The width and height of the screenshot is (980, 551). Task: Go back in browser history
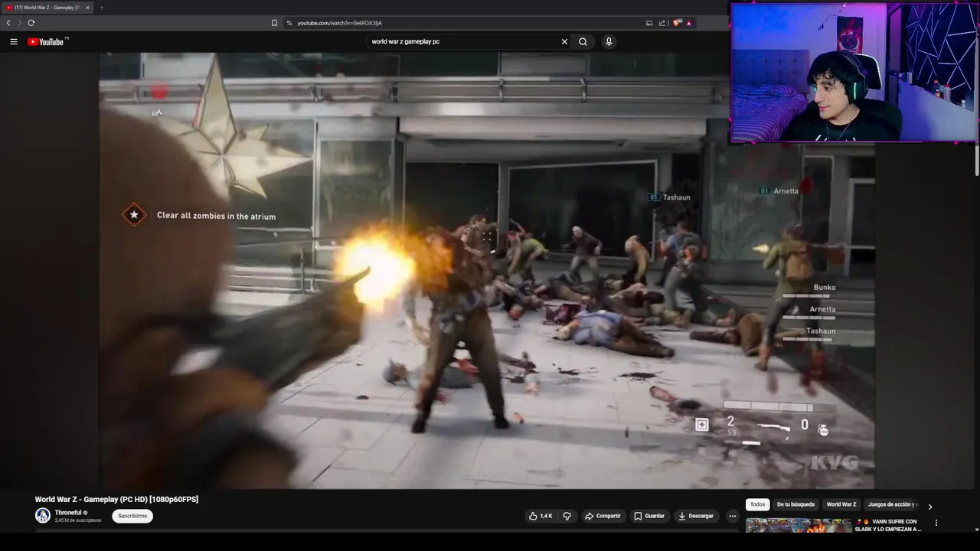coord(8,23)
